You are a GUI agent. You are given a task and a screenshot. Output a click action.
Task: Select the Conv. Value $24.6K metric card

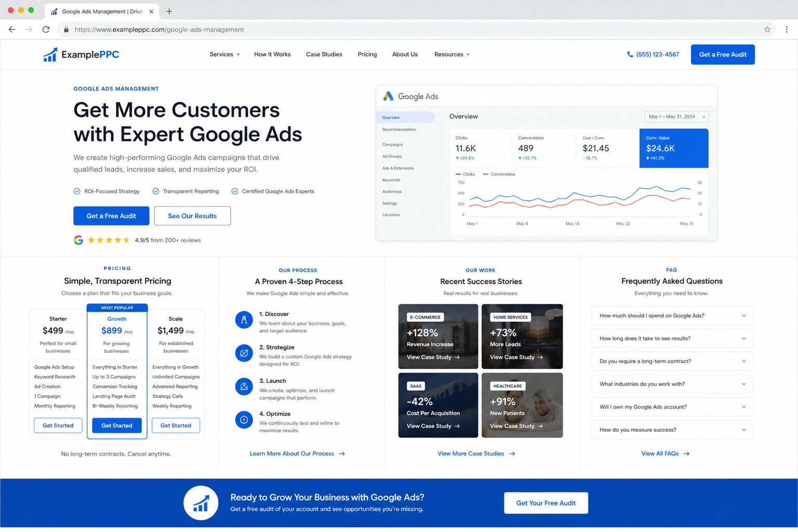pyautogui.click(x=674, y=148)
